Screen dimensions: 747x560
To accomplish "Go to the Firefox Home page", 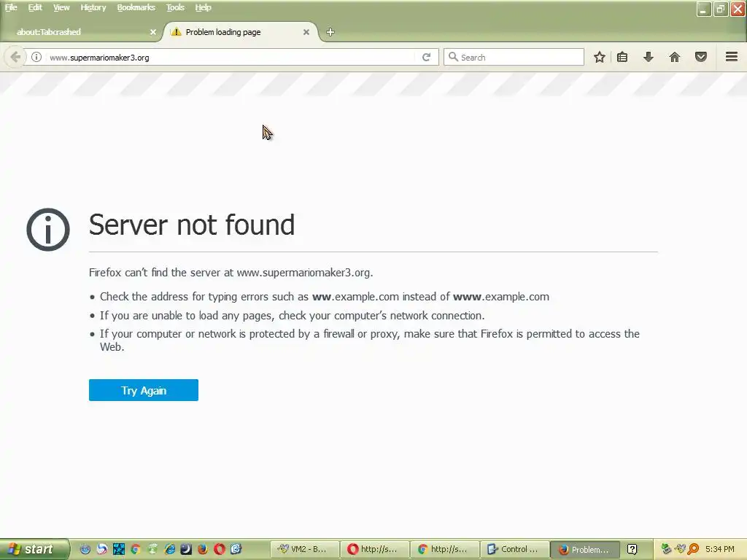I will tap(674, 57).
